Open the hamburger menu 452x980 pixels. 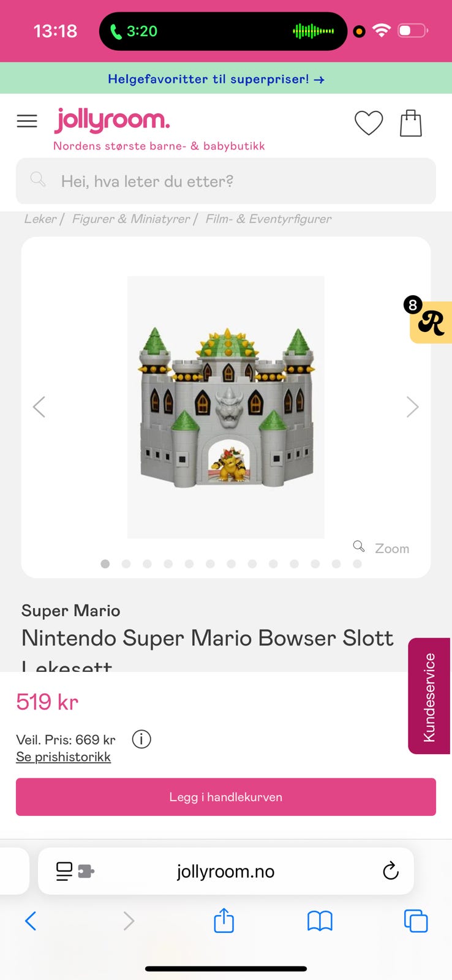click(x=27, y=121)
